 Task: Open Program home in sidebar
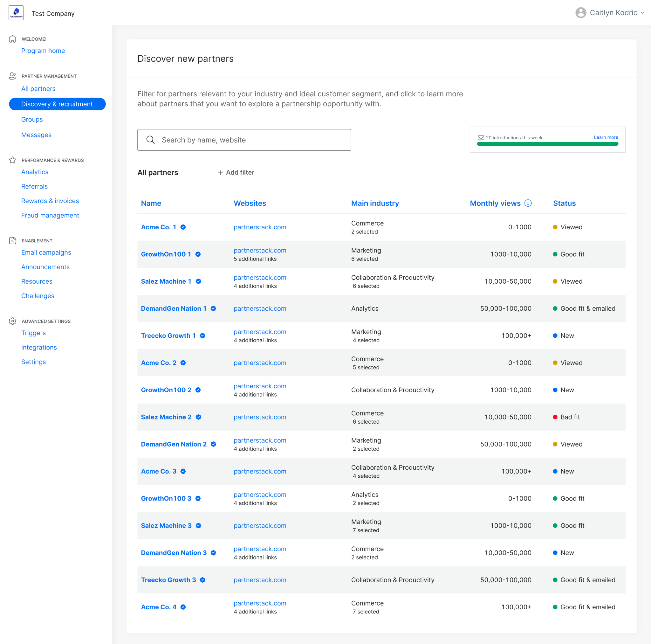43,51
